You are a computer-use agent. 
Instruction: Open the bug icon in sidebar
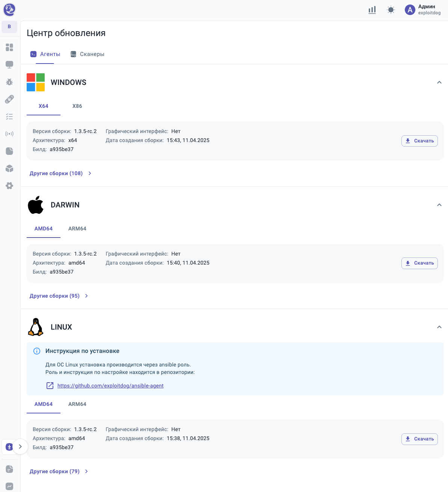9,82
